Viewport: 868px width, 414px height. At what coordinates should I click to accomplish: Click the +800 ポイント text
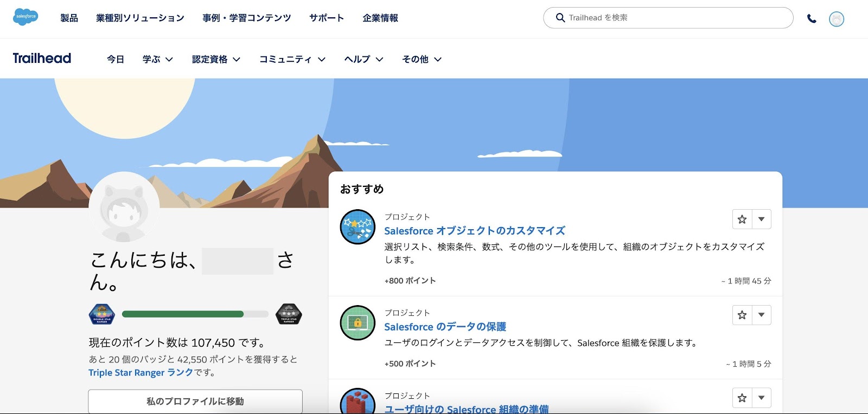(410, 281)
